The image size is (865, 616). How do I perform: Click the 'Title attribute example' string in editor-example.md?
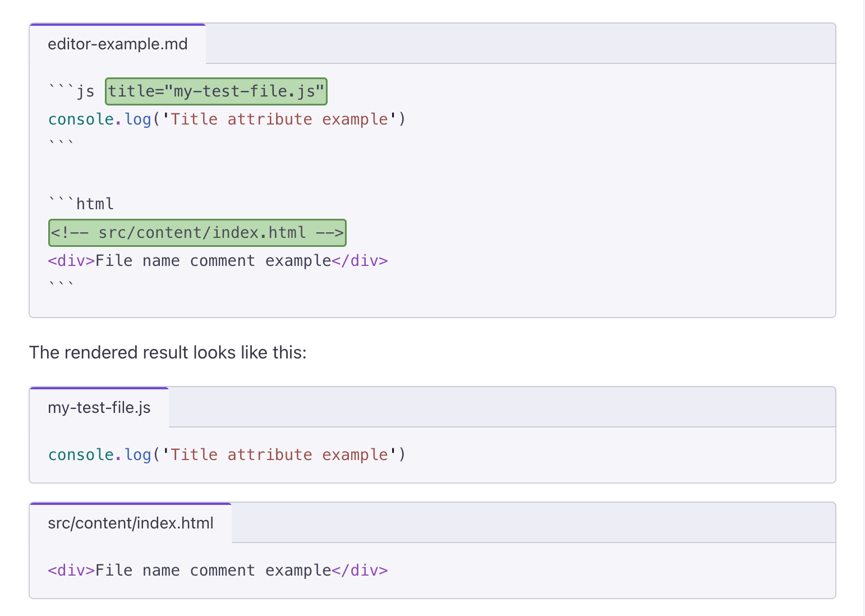pos(279,119)
